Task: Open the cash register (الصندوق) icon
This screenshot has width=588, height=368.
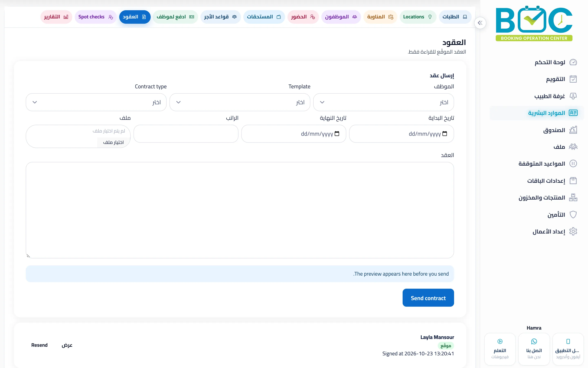Action: [573, 130]
